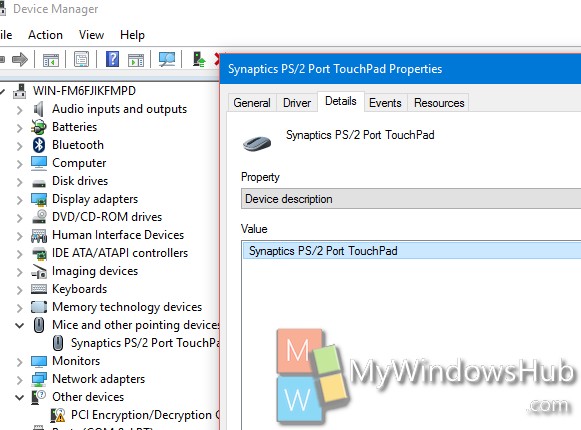Click the Properties toolbar icon
Screen dimensions: 581x430
click(x=82, y=59)
